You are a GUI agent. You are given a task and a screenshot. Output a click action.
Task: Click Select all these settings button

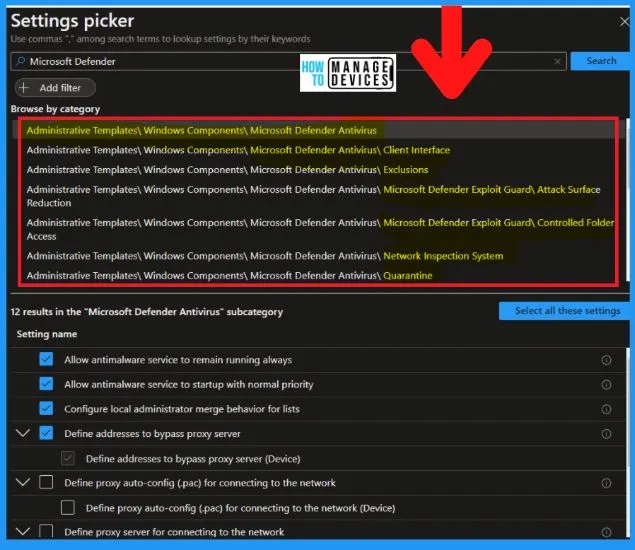click(566, 311)
